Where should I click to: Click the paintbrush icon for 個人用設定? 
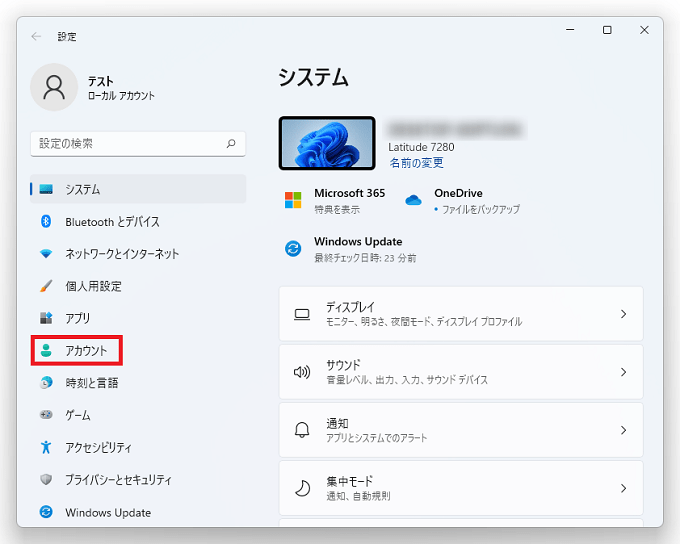[46, 286]
